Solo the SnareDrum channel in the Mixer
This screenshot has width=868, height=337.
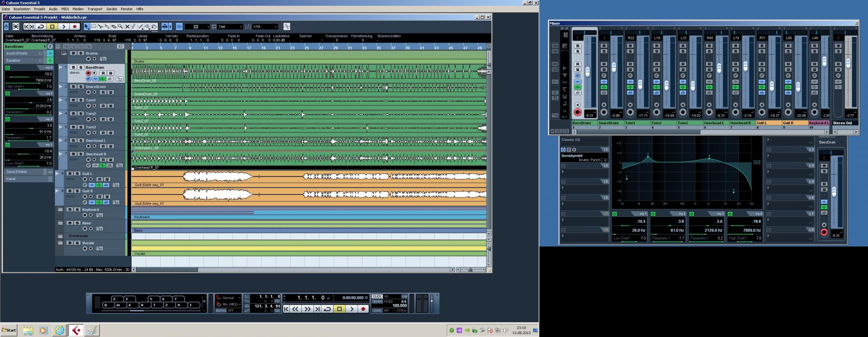pyautogui.click(x=604, y=51)
